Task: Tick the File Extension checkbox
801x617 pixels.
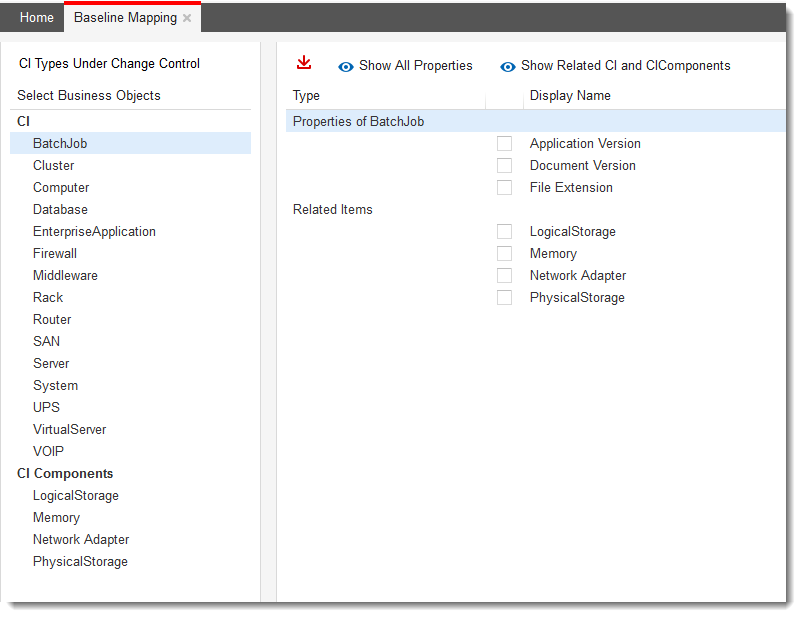Action: [504, 188]
